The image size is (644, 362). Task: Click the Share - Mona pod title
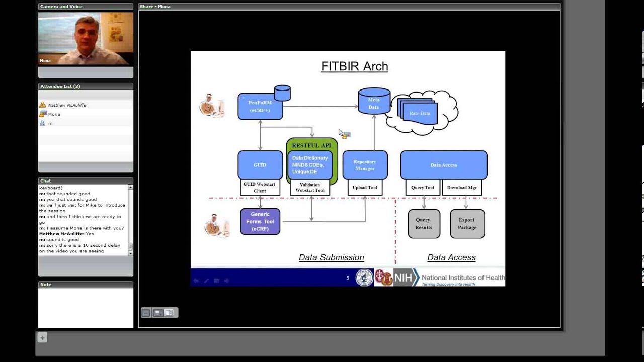coord(155,7)
